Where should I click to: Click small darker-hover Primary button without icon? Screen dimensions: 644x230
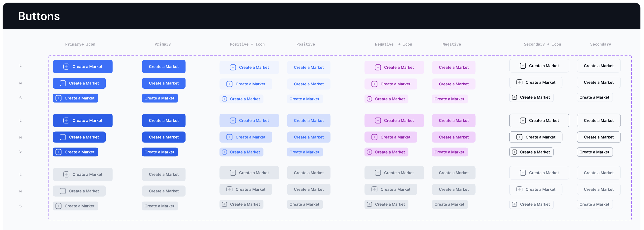point(160,152)
